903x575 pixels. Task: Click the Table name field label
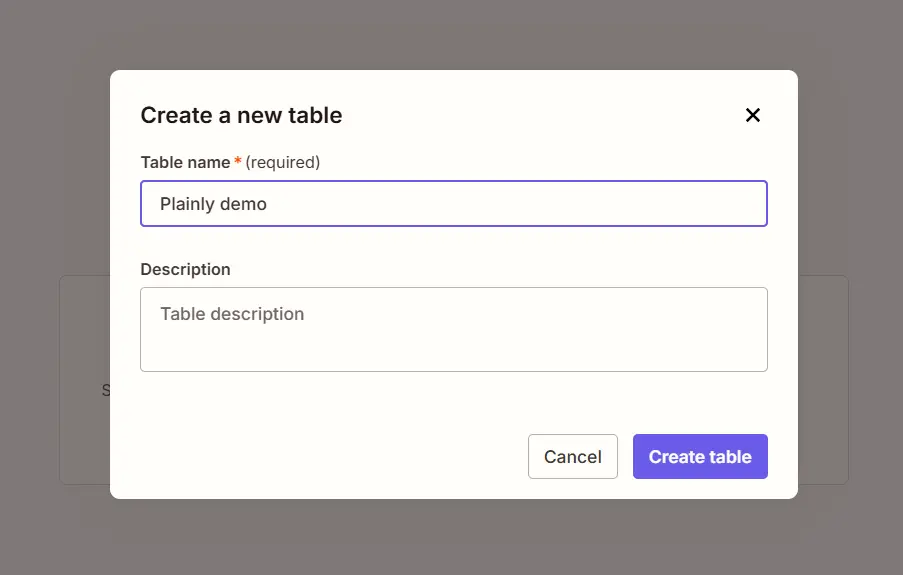pyautogui.click(x=185, y=162)
